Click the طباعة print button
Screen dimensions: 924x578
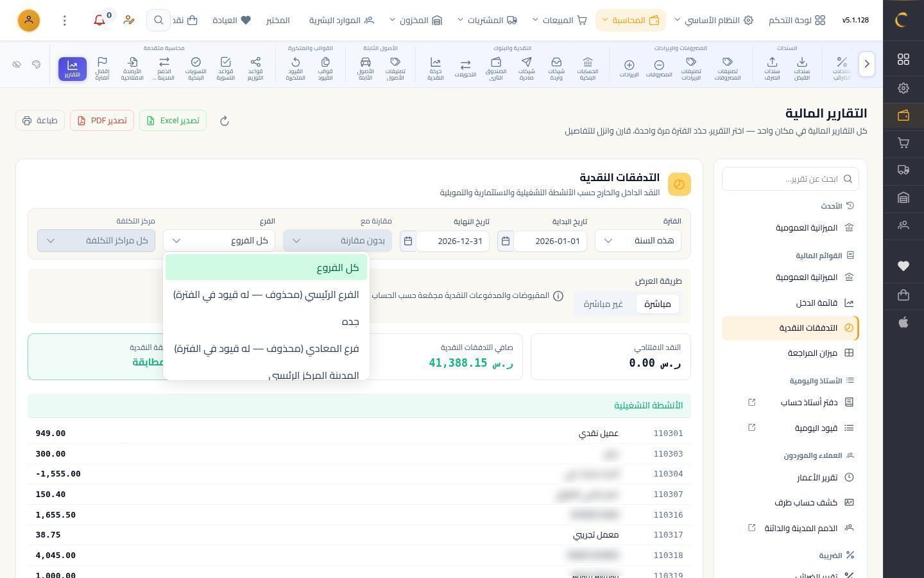click(40, 121)
